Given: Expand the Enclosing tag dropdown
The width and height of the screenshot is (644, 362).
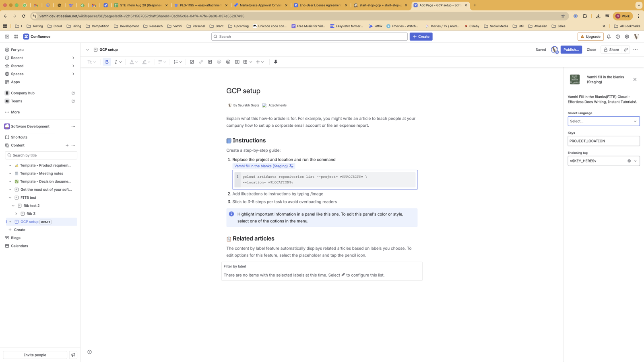Looking at the screenshot, I should tap(635, 161).
